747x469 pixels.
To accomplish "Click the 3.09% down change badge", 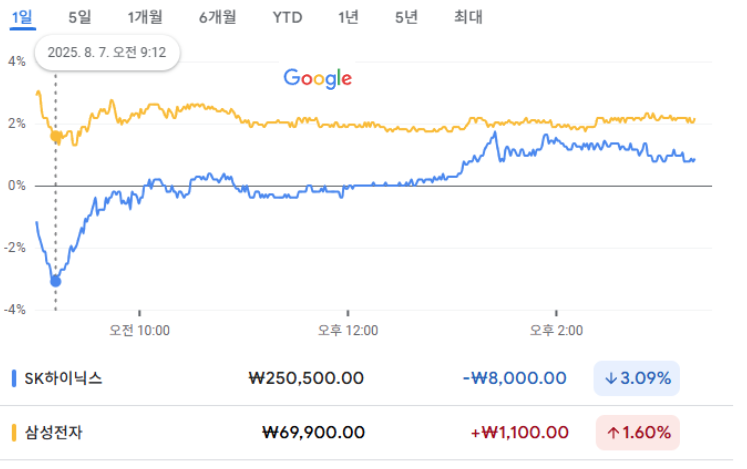I will point(636,378).
